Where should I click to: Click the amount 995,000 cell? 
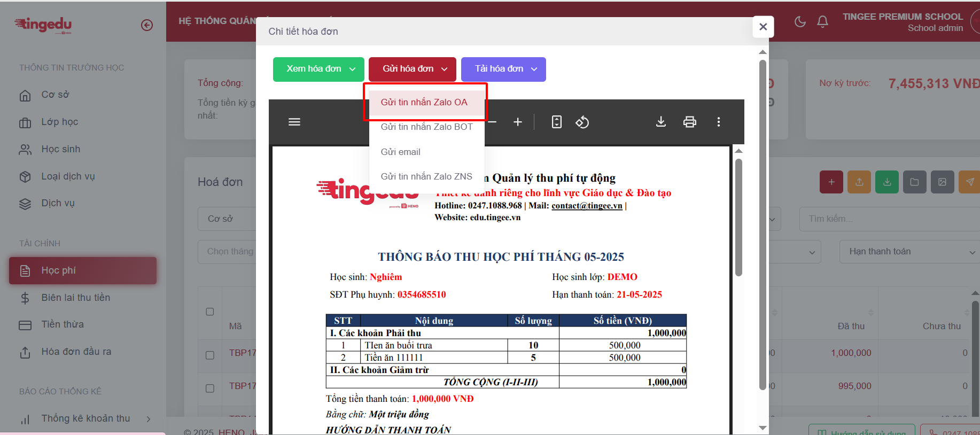854,386
